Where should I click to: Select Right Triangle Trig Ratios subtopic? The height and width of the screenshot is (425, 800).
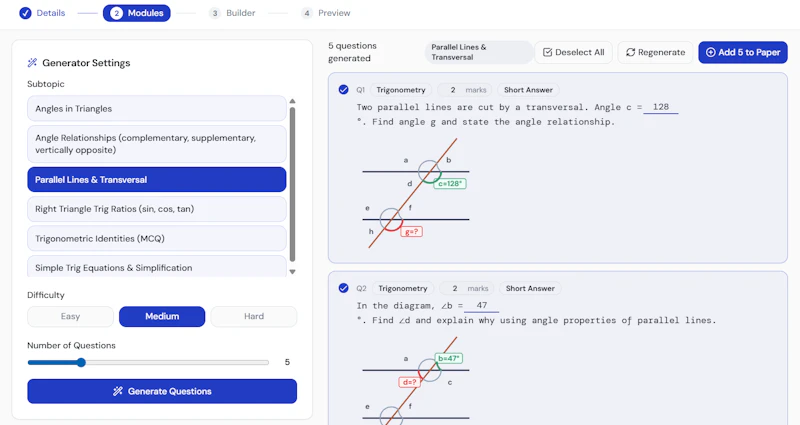coord(157,209)
